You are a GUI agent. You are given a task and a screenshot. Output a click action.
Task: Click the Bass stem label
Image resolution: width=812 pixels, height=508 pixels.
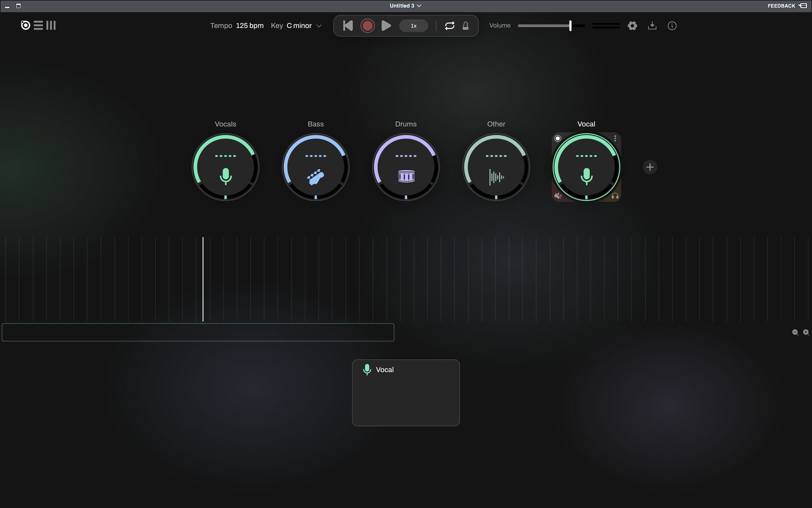tap(316, 124)
